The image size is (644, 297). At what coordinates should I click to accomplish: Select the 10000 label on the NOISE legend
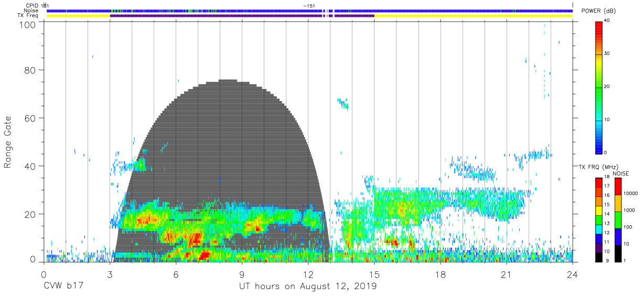click(631, 193)
